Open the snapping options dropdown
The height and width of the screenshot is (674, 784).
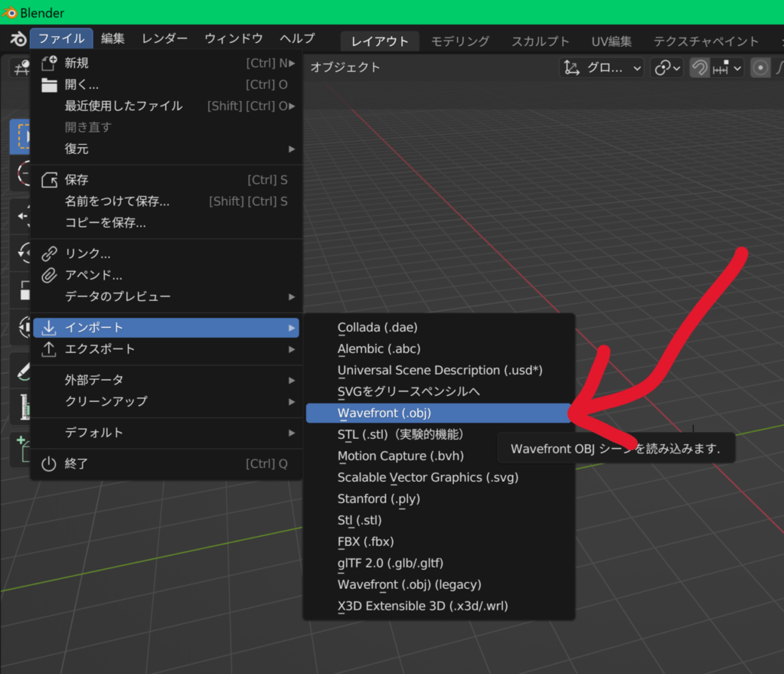727,67
